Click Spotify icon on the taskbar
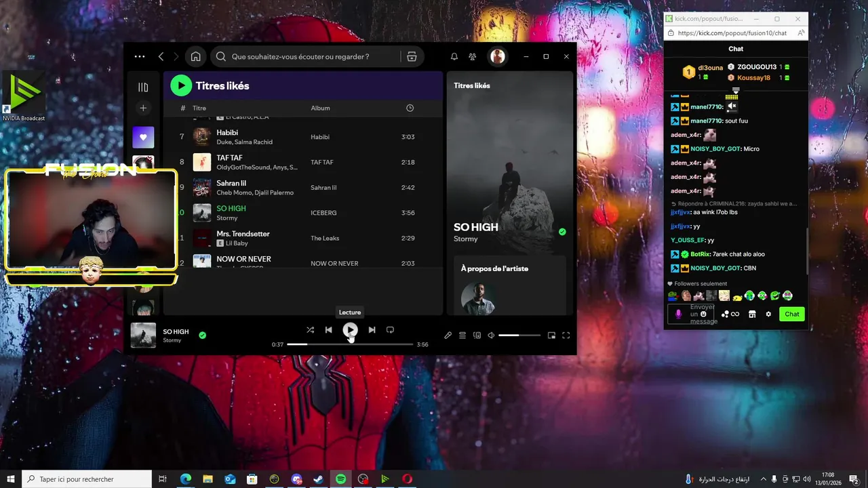Viewport: 868px width, 488px height. [x=340, y=479]
